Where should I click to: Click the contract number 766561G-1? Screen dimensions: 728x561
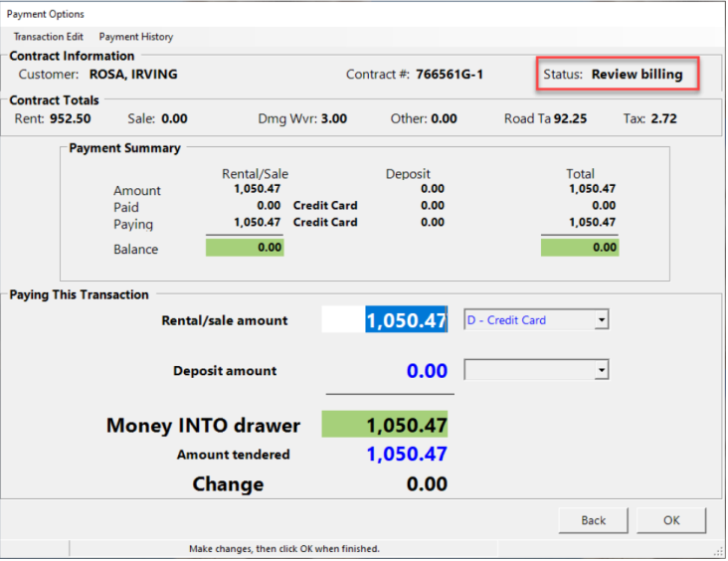click(x=450, y=75)
